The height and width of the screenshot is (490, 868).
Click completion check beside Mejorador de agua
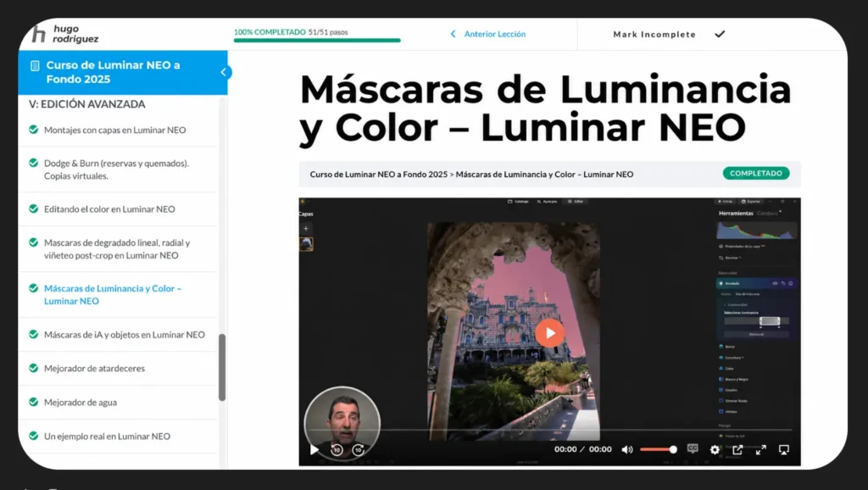coord(34,402)
